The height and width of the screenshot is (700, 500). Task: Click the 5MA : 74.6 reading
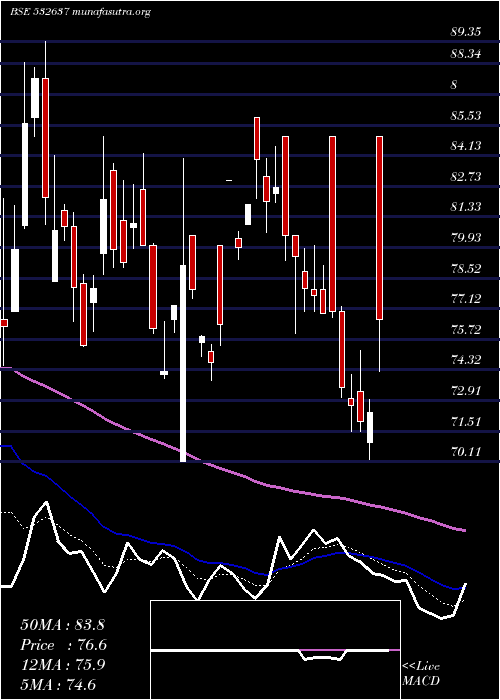click(58, 684)
